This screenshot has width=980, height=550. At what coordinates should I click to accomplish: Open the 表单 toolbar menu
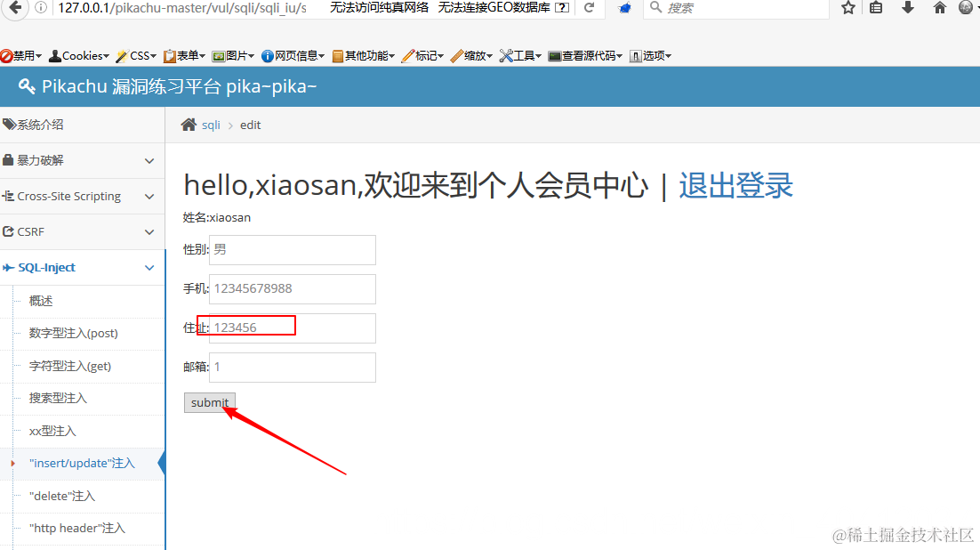pyautogui.click(x=184, y=56)
